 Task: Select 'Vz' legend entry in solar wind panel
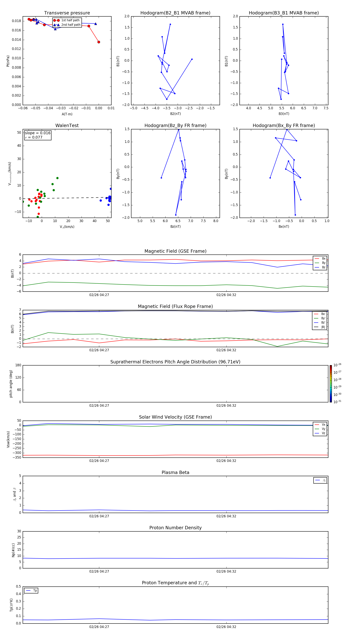(x=320, y=433)
